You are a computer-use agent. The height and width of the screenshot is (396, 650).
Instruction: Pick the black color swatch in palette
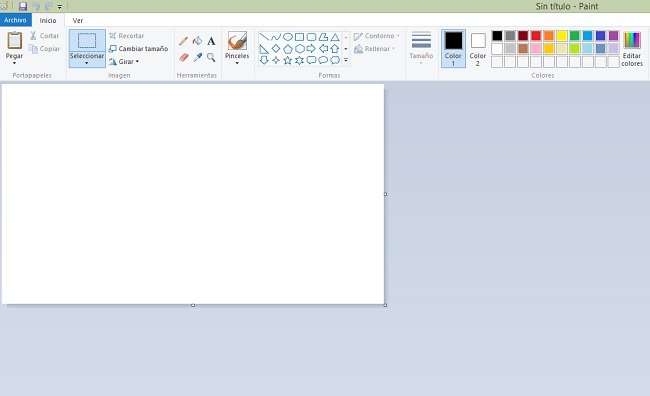point(497,36)
